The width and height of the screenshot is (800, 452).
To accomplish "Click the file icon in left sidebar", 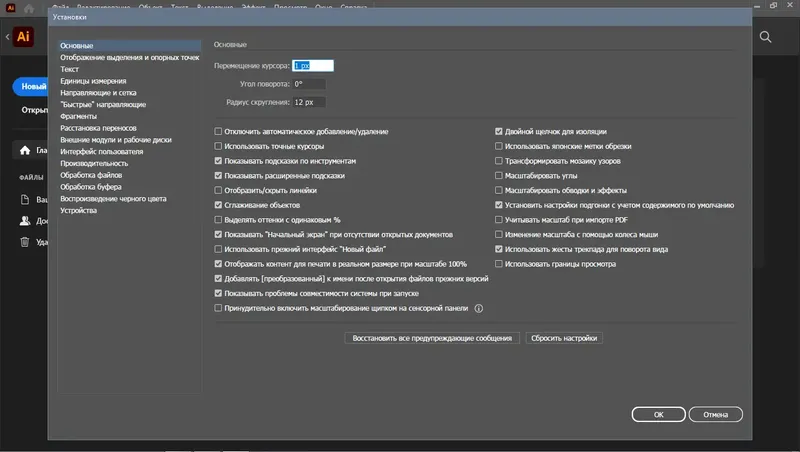I will coord(24,199).
